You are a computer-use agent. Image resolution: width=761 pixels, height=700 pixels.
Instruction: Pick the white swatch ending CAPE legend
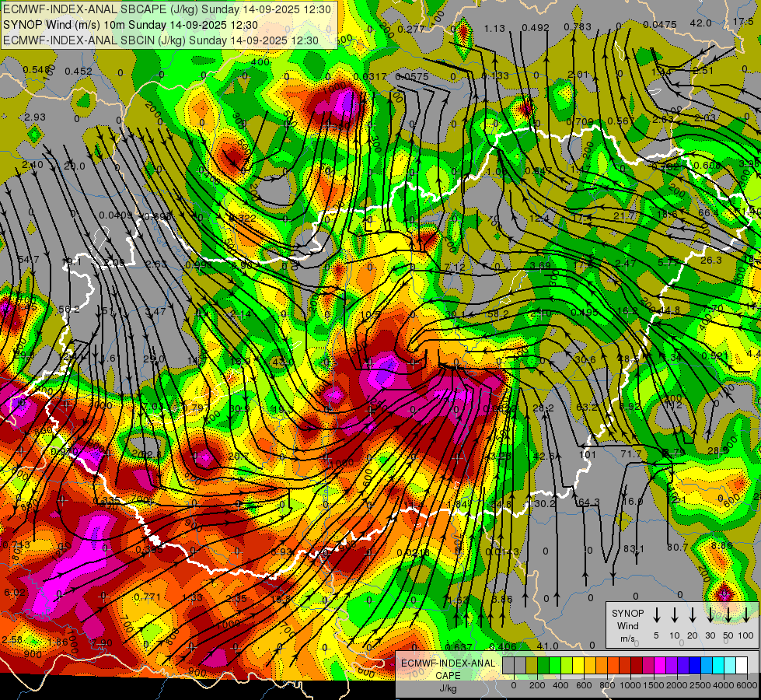tap(741, 666)
